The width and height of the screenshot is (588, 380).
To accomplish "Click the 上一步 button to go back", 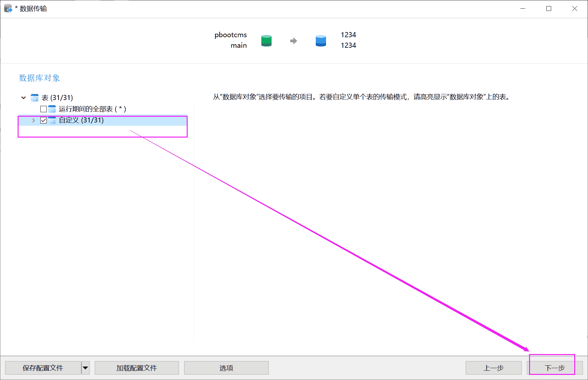I will point(493,368).
